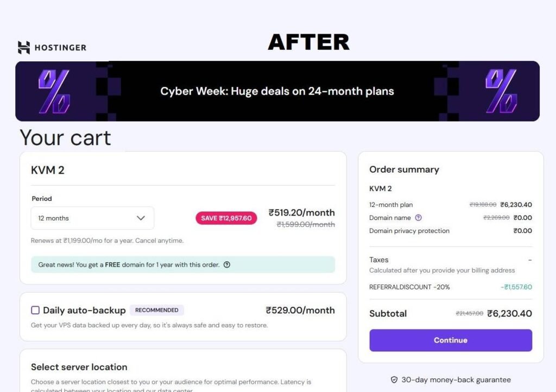This screenshot has height=392, width=556.
Task: Click the Hostinger wordmark text
Action: 60,48
